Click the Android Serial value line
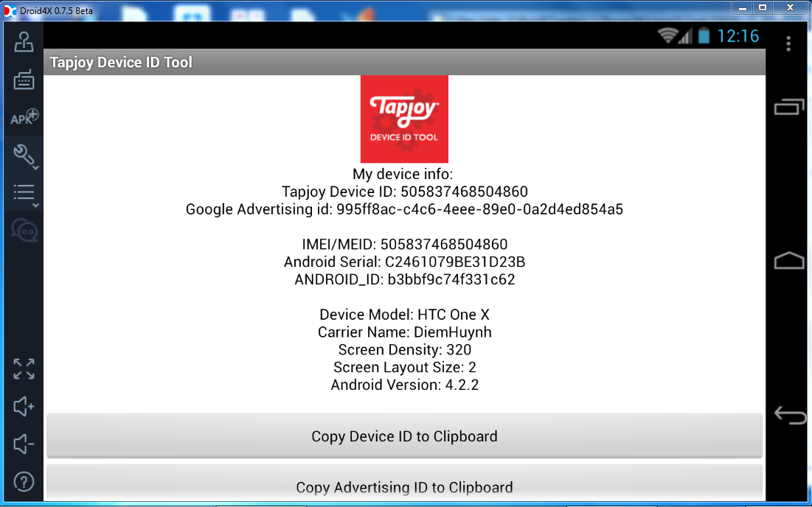The image size is (812, 507). point(404,262)
